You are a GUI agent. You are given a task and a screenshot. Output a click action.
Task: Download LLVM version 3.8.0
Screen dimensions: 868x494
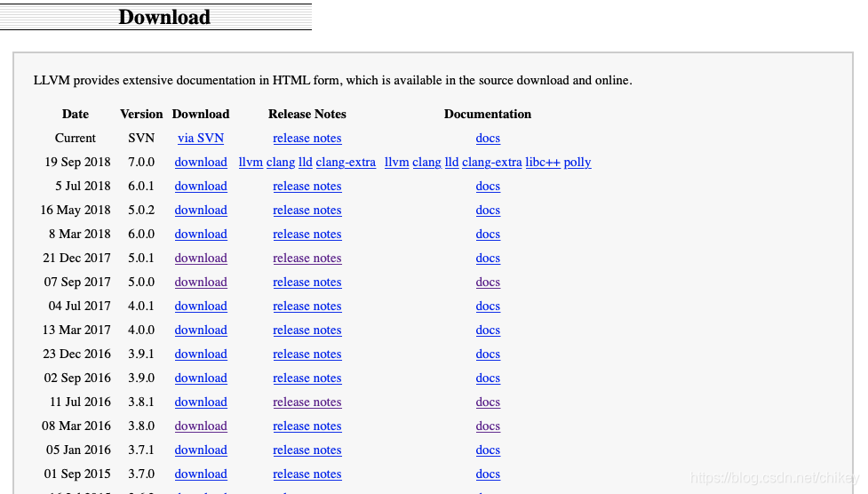pos(201,426)
